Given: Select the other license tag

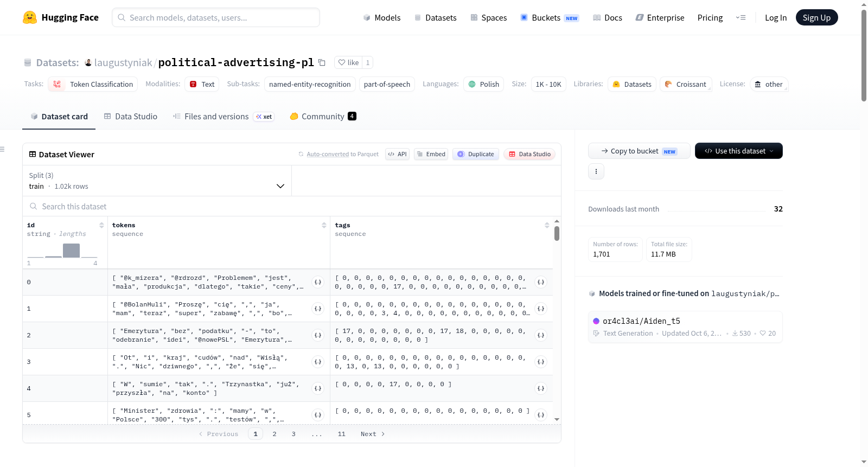Looking at the screenshot, I should (769, 84).
